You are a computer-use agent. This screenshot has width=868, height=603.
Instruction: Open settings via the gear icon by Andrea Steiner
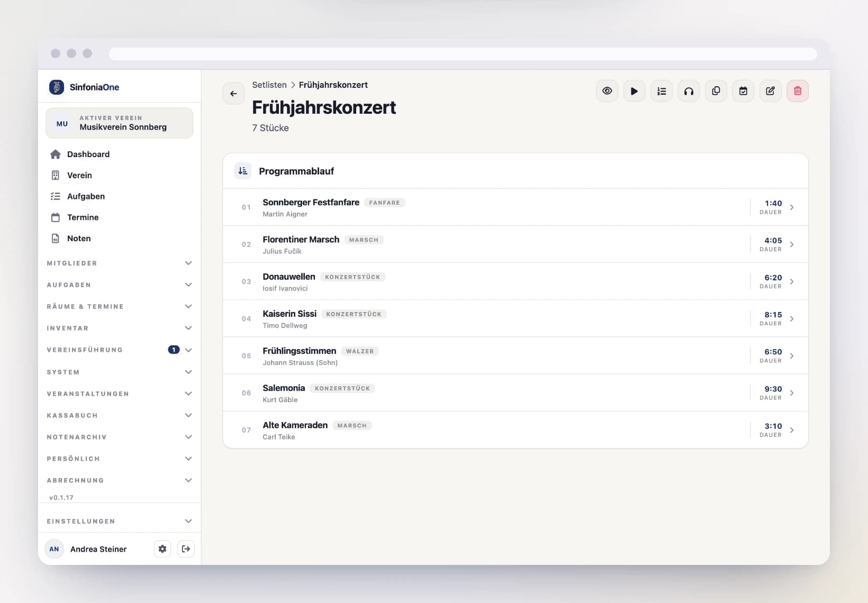162,549
